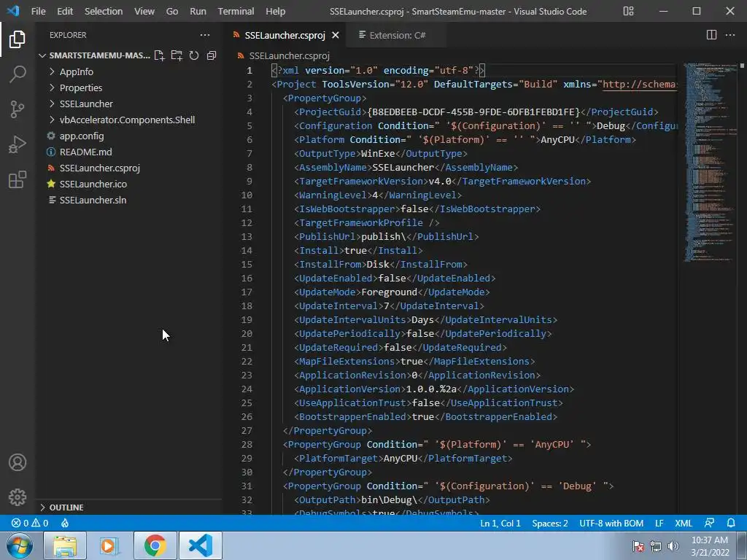Click the New Folder icon in Explorer
The width and height of the screenshot is (747, 560).
point(177,55)
